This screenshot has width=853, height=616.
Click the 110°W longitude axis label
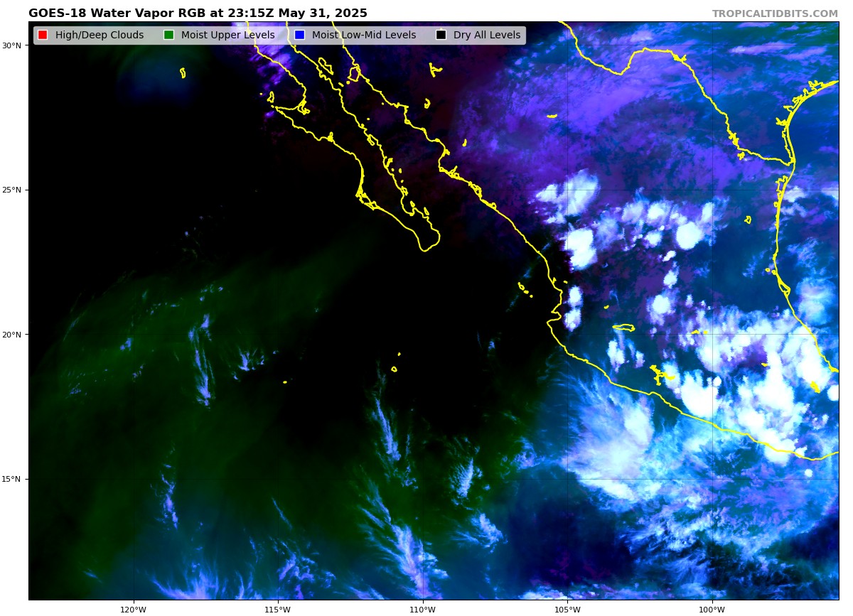tap(422, 610)
